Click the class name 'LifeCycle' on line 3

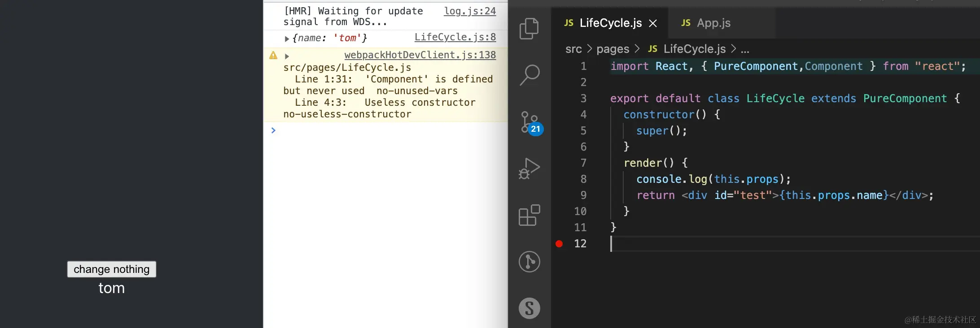coord(775,99)
